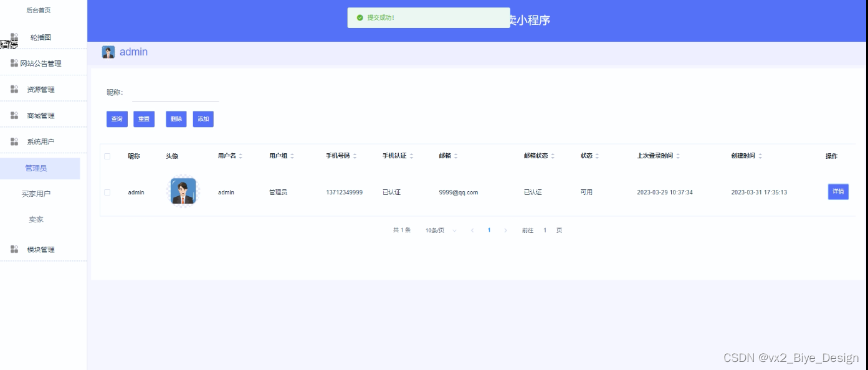This screenshot has height=370, width=868.
Task: Sort by 手机认证 column arrows
Action: (x=411, y=156)
